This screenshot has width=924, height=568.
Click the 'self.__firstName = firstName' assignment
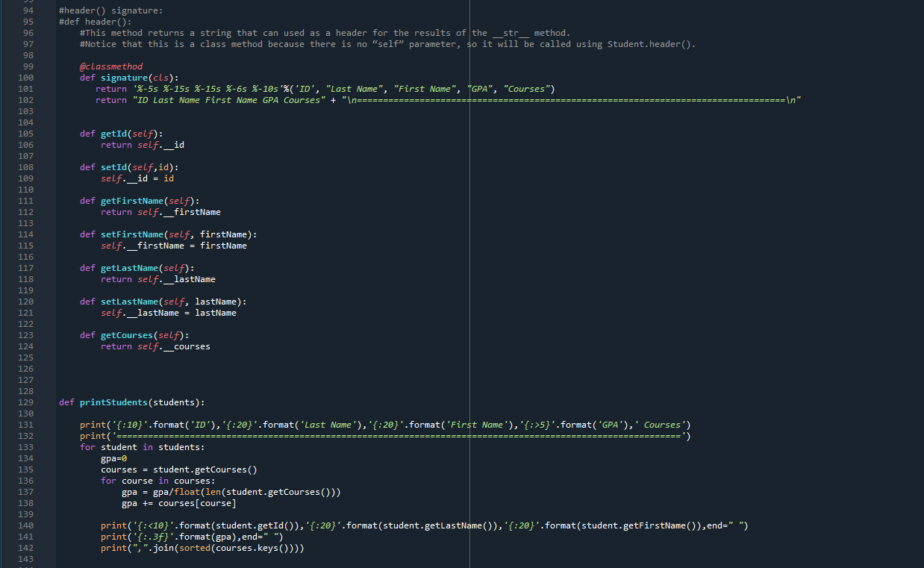pyautogui.click(x=174, y=246)
